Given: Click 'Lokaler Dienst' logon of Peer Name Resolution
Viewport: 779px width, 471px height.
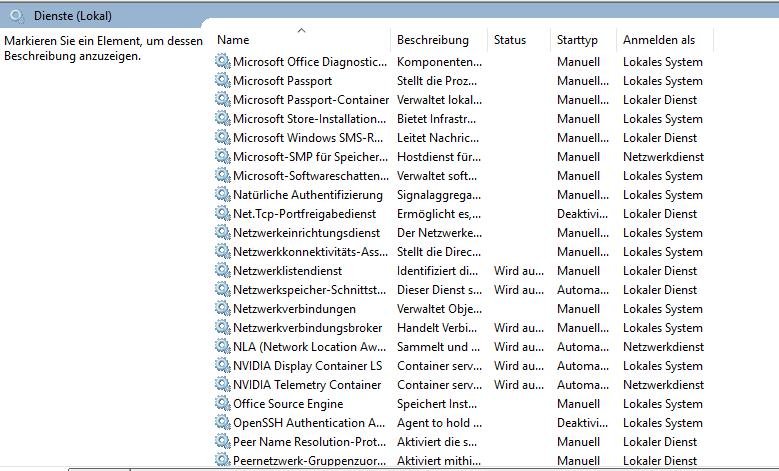Looking at the screenshot, I should [x=660, y=442].
